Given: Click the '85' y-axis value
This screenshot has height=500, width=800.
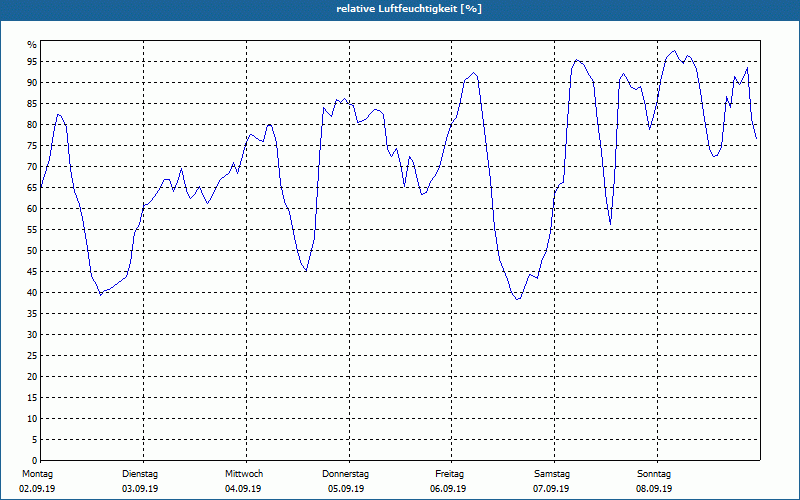Looking at the screenshot, I should pos(32,104).
